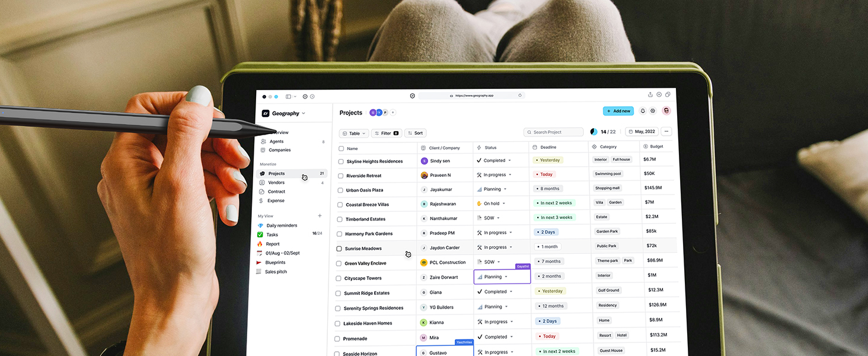This screenshot has height=356, width=868.
Task: Click the Geography app logo
Action: [x=266, y=113]
